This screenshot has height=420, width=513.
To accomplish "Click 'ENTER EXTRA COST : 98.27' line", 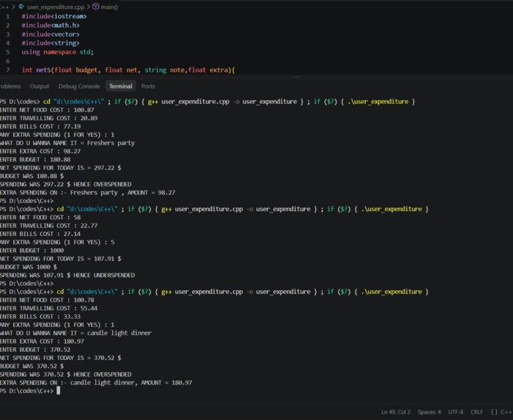I will [40, 151].
